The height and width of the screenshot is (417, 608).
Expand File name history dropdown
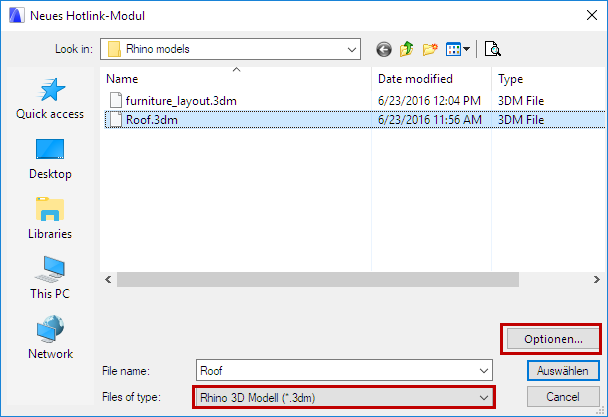484,371
